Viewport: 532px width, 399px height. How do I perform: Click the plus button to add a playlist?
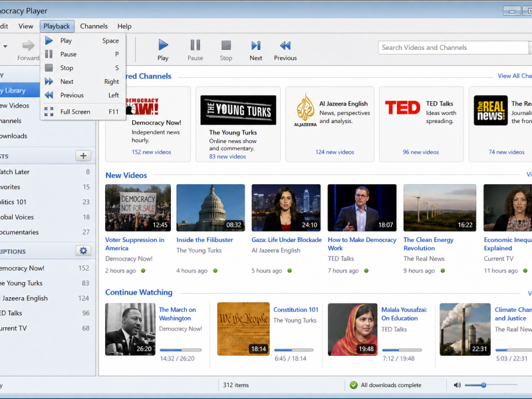(x=83, y=156)
